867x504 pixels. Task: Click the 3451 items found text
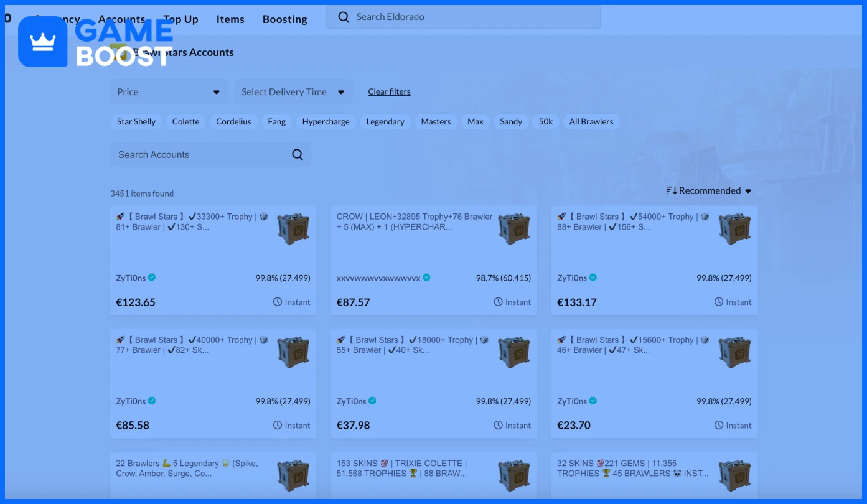click(x=142, y=194)
